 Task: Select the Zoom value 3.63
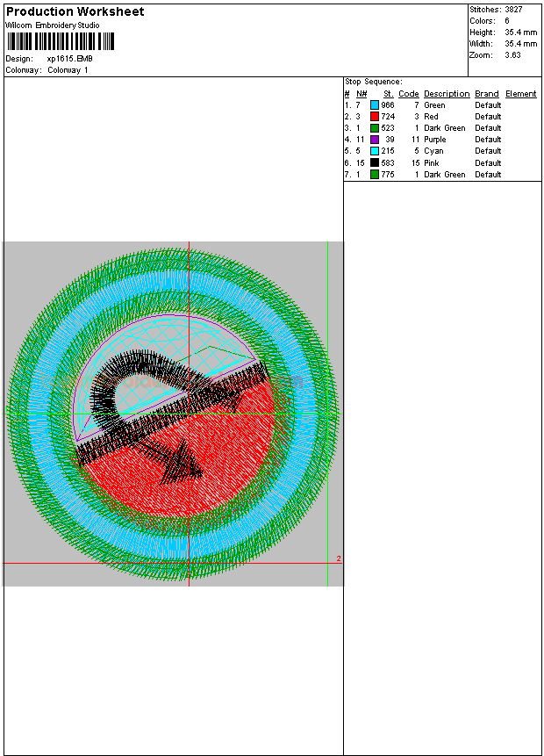(x=512, y=55)
